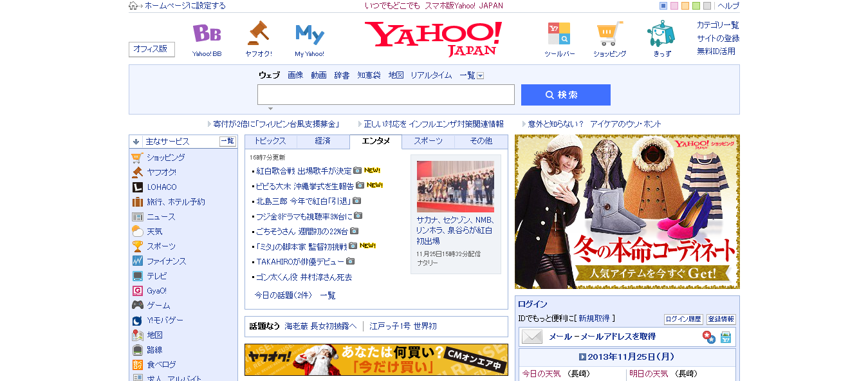Click the arrow beside the date 2013年11月25日
The width and height of the screenshot is (868, 381).
click(582, 357)
